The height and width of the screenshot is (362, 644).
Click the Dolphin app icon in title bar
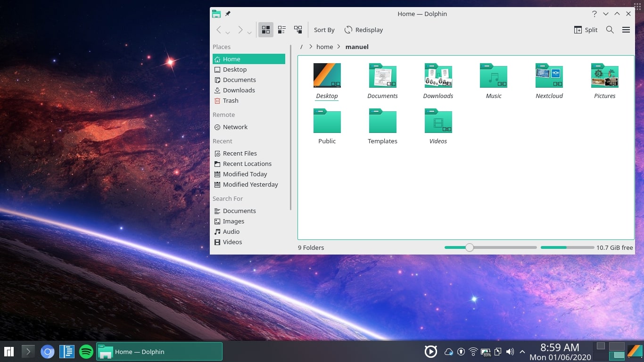coord(216,14)
